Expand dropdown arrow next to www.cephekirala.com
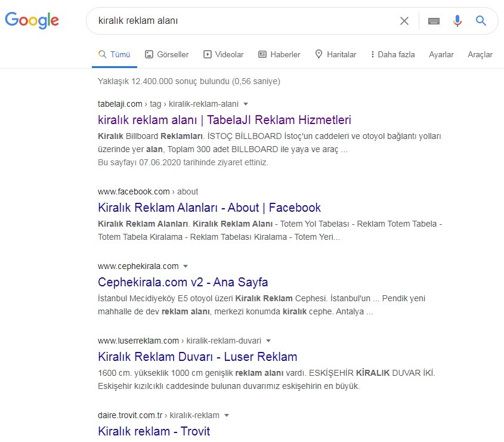Image resolution: width=504 pixels, height=442 pixels. (185, 266)
